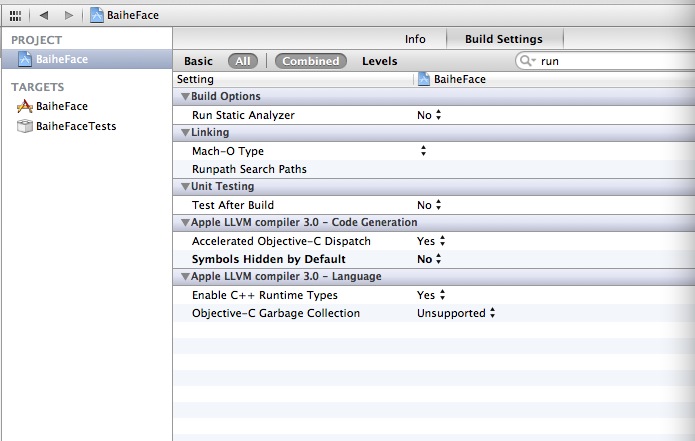Select the Enable C++ Runtime Types setting
Screen dimensions: 695x441
[265, 295]
